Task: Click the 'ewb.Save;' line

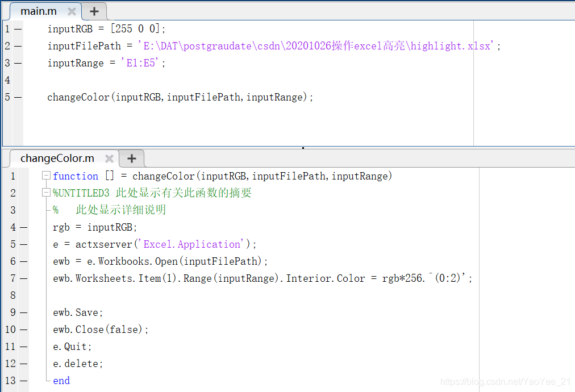Action: pos(78,312)
